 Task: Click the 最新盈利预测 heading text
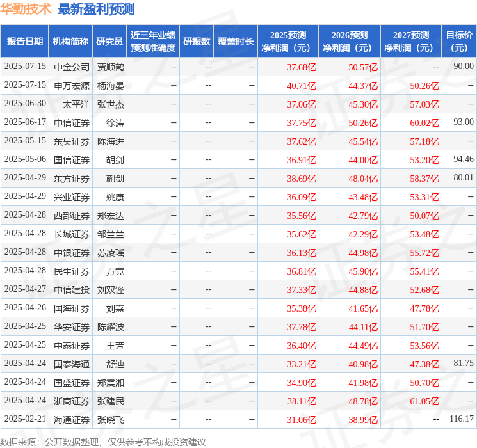[96, 9]
